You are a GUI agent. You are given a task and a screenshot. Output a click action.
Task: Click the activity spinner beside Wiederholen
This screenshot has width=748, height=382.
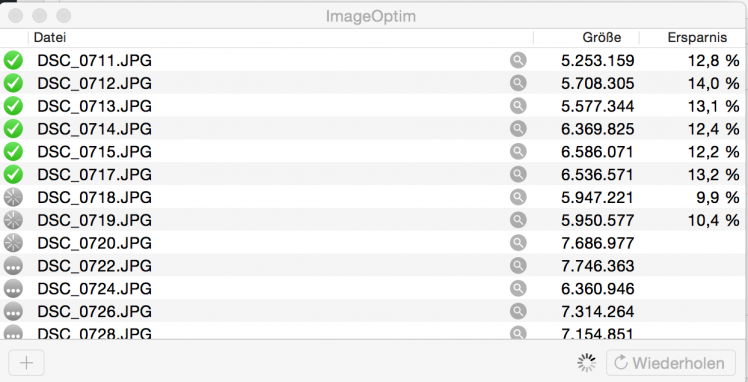point(587,363)
